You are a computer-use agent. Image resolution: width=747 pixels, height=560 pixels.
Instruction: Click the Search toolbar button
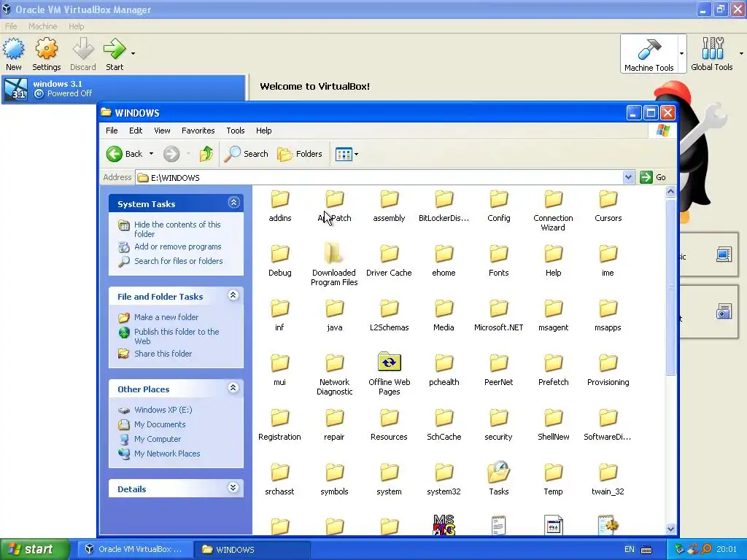click(x=246, y=154)
